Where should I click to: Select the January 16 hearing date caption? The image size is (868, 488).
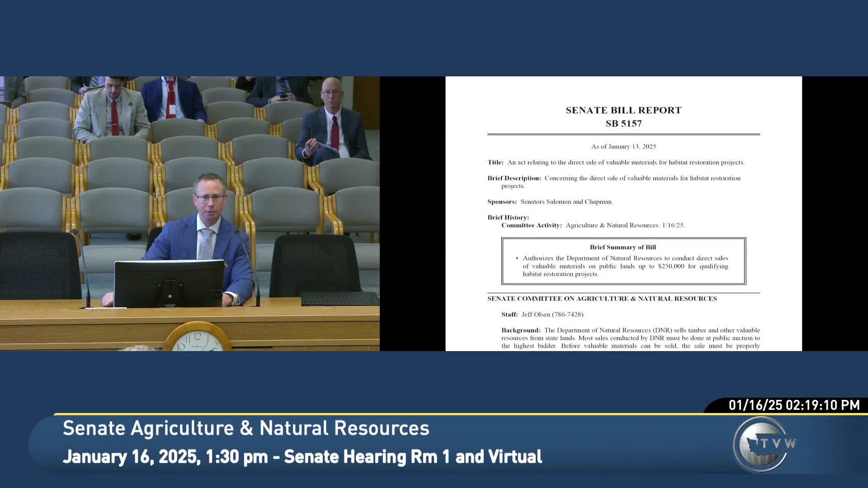[302, 456]
